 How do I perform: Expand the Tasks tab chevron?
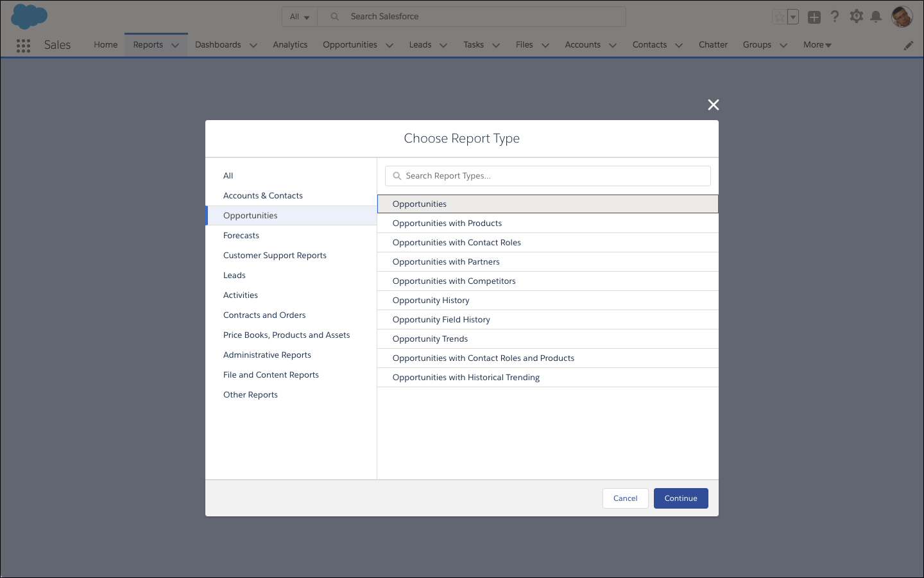[x=496, y=46]
